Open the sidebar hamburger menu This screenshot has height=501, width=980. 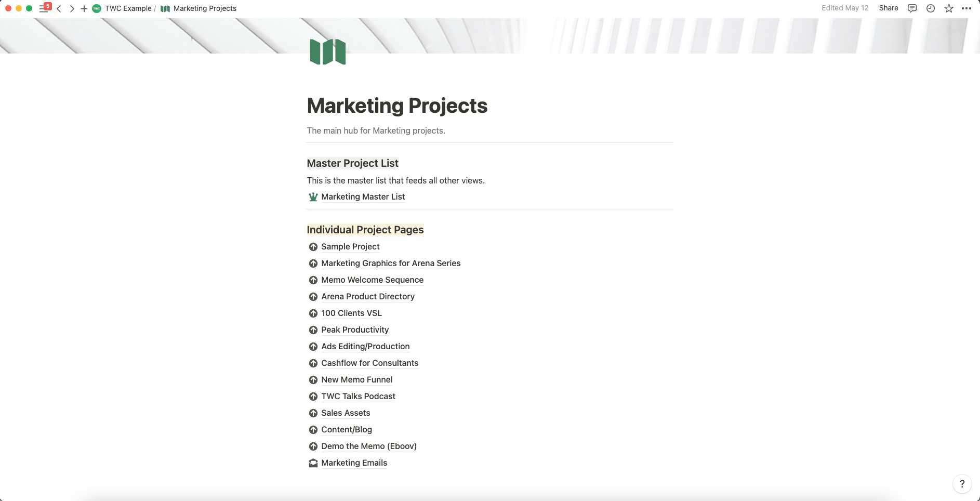point(44,8)
